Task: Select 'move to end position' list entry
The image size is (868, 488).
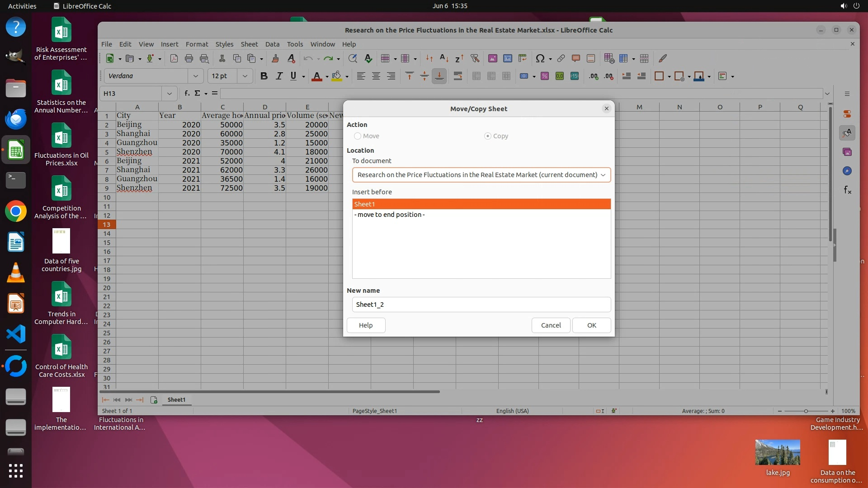Action: (x=389, y=215)
